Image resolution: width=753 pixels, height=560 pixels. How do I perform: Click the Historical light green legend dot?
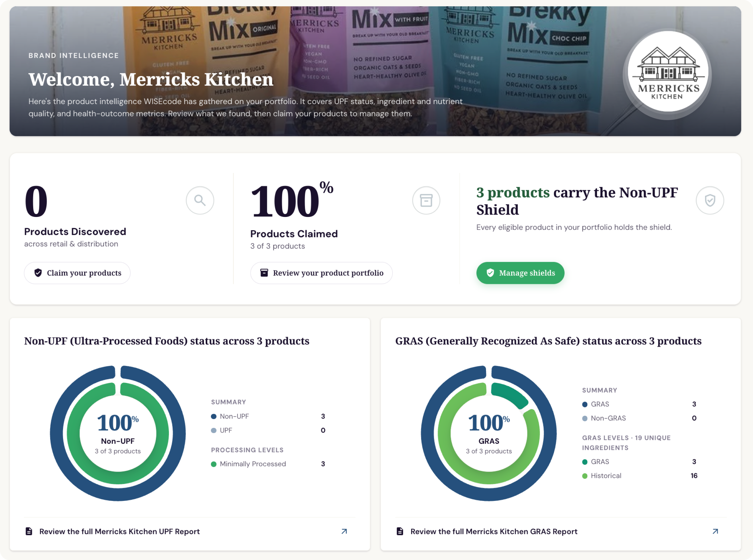coord(585,476)
